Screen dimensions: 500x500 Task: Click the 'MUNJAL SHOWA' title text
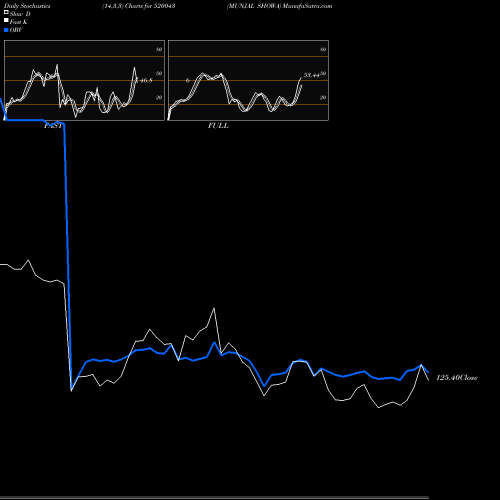[254, 6]
